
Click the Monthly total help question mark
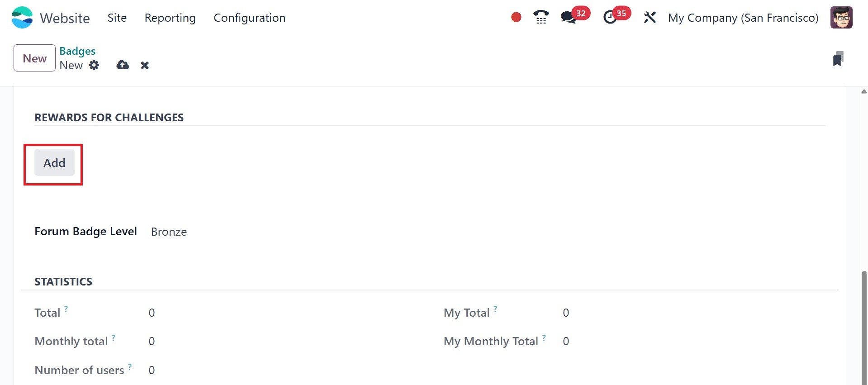click(x=114, y=337)
